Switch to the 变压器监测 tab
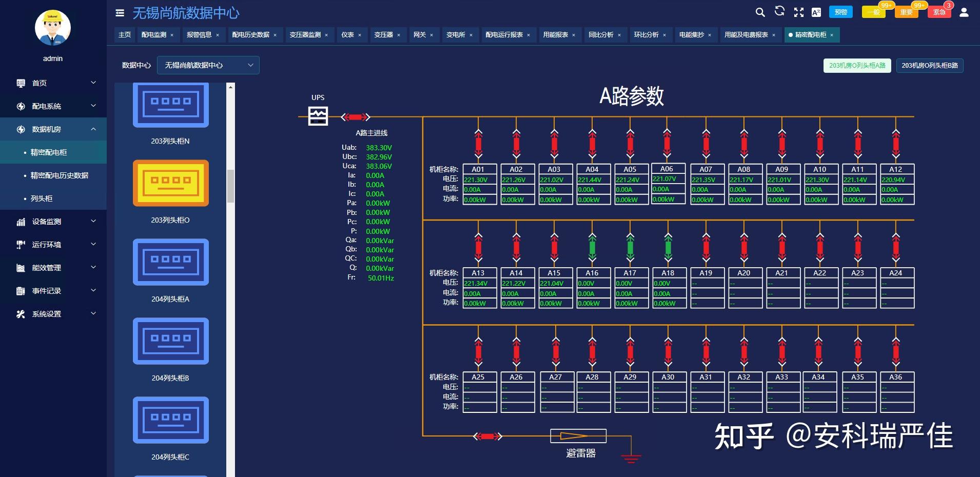Screen dimensions: 980x477 point(305,35)
